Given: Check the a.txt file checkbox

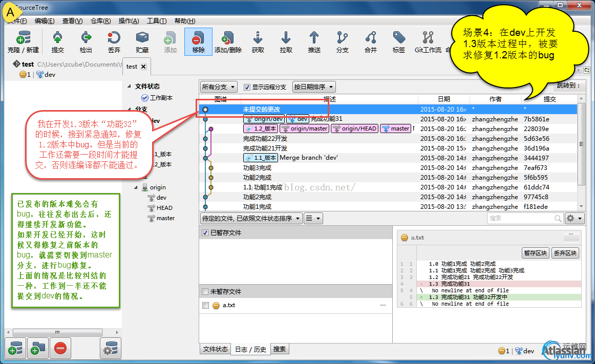Looking at the screenshot, I should (206, 305).
